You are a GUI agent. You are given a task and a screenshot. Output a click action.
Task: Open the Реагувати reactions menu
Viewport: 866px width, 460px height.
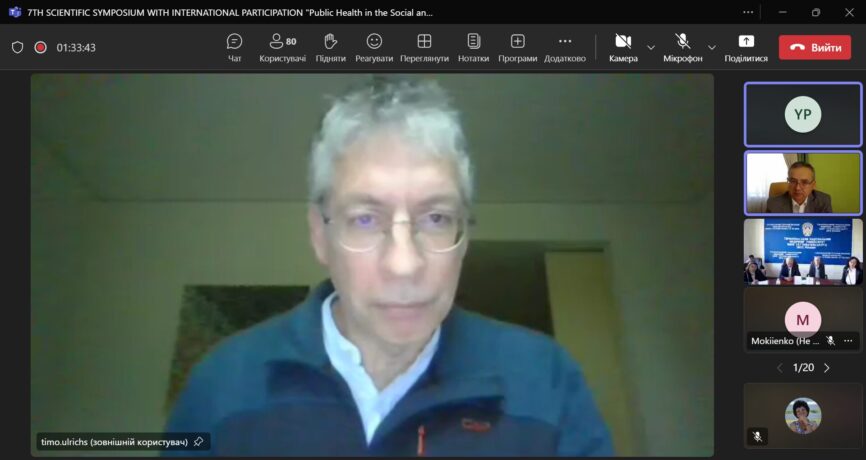(374, 47)
